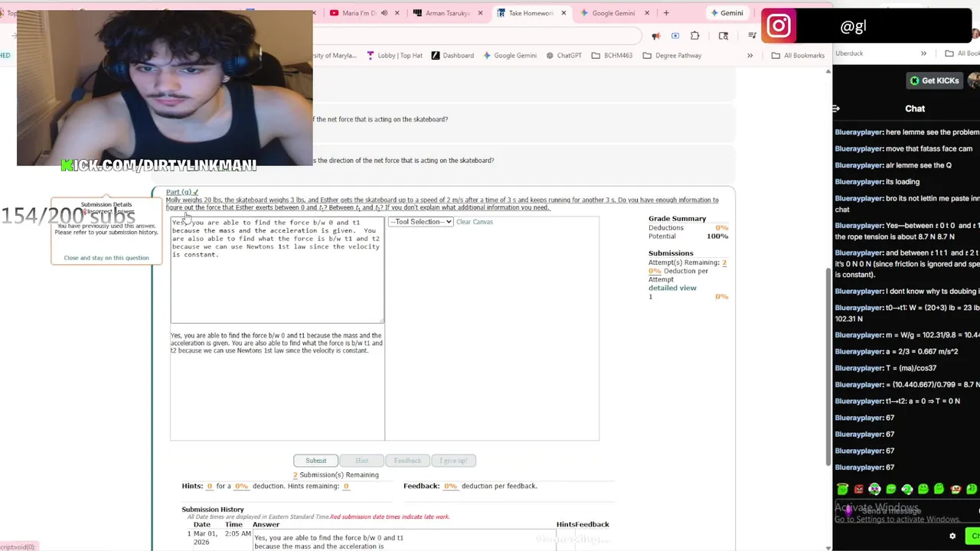This screenshot has width=980, height=551.
Task: Click Clear Canvas
Action: pos(475,222)
